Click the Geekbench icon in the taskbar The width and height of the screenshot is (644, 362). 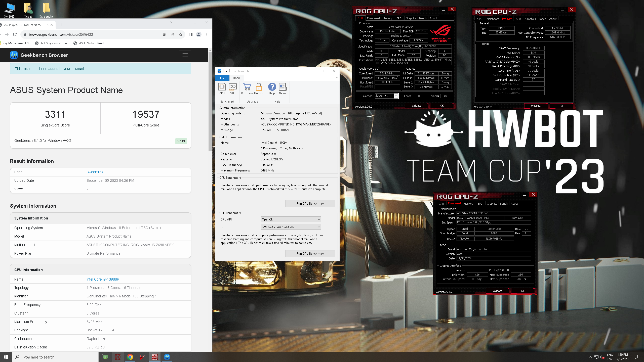click(x=167, y=357)
